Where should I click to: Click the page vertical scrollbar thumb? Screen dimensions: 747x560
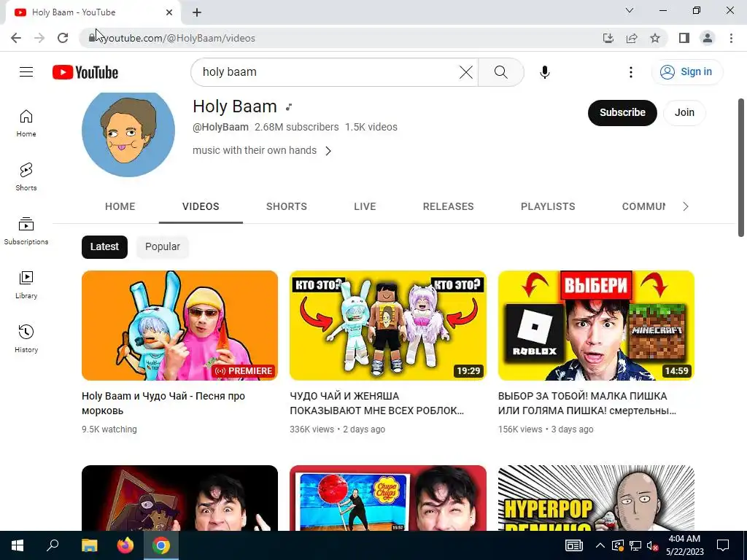tap(741, 167)
